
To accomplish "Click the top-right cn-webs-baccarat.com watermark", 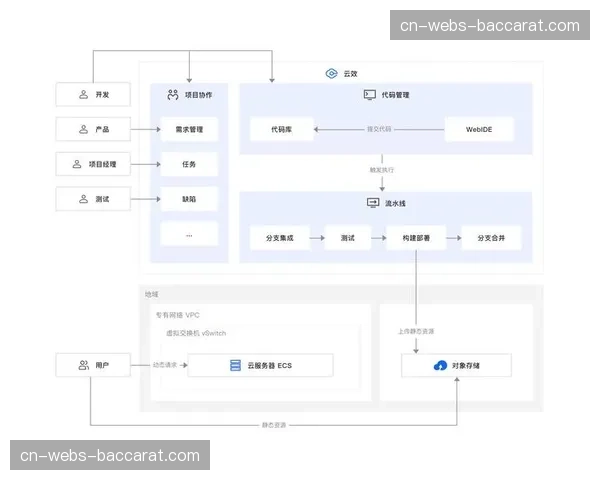I will click(x=490, y=25).
